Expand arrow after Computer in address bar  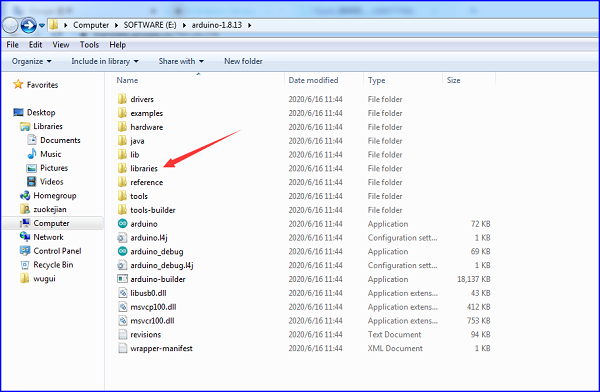click(x=116, y=25)
